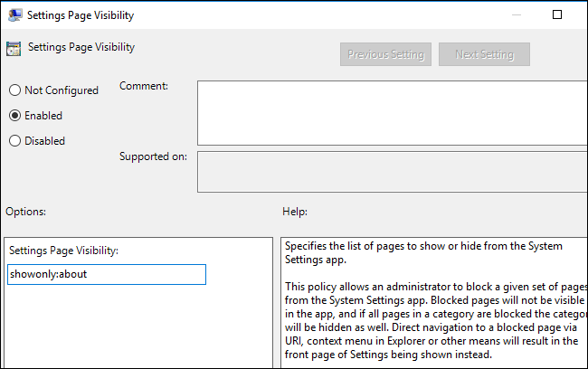Focus the showonly:about text field

click(x=107, y=274)
